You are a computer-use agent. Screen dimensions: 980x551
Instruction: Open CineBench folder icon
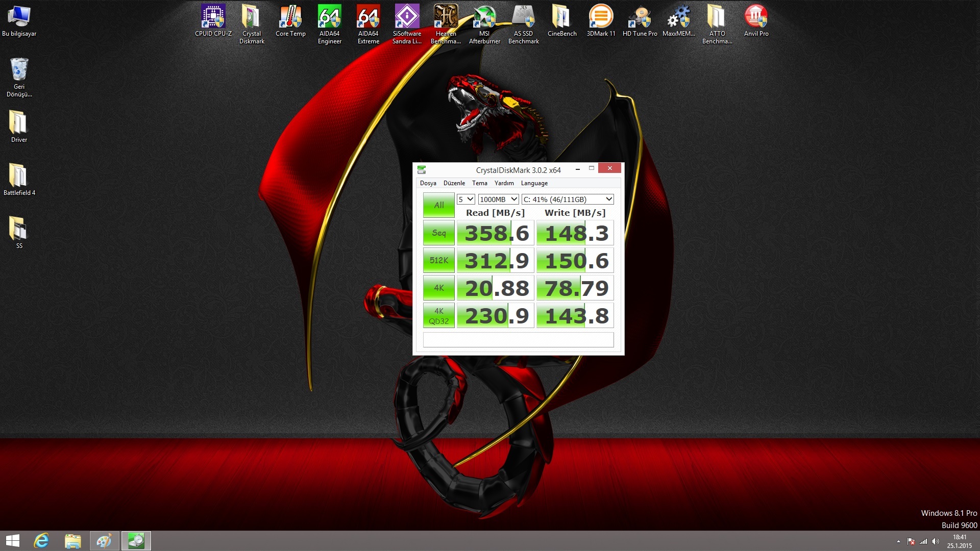coord(562,21)
